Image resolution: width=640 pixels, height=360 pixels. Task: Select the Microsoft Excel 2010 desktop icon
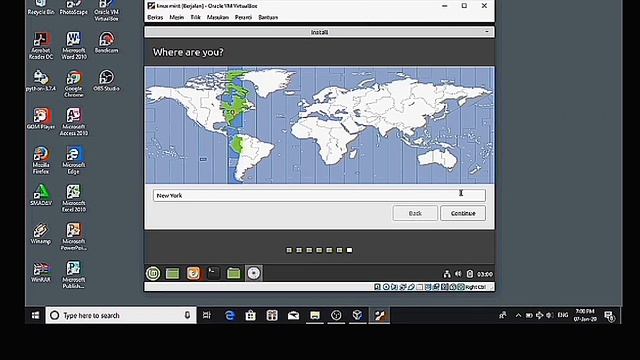[x=73, y=198]
